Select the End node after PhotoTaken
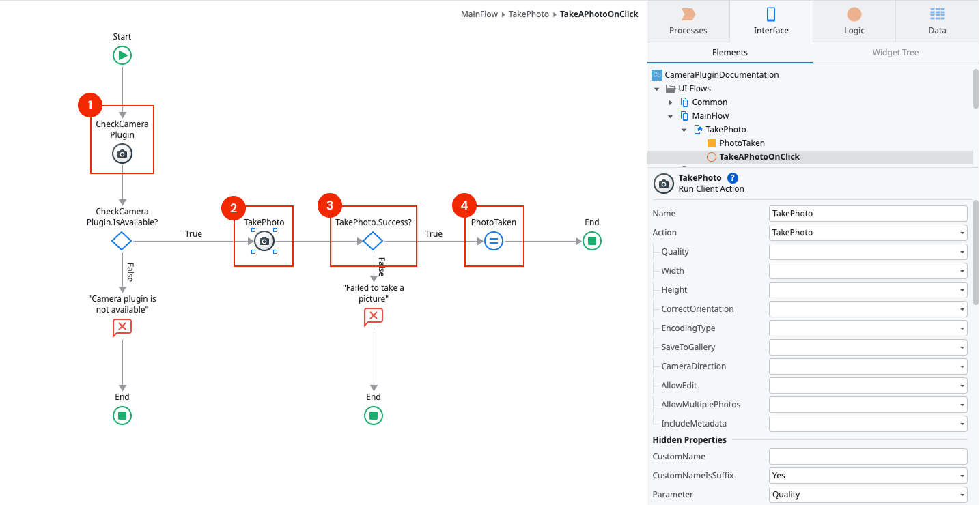Viewport: 980px width, 505px height. (592, 241)
